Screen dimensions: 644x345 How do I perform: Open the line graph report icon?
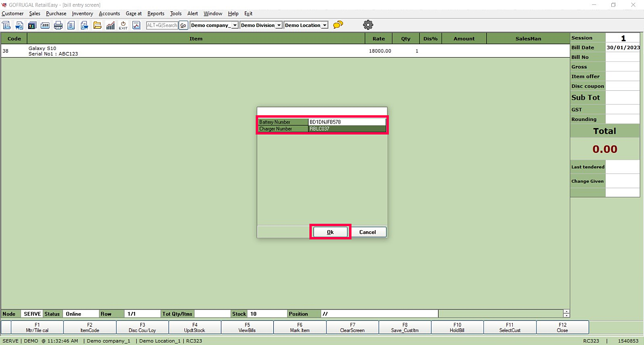point(136,25)
